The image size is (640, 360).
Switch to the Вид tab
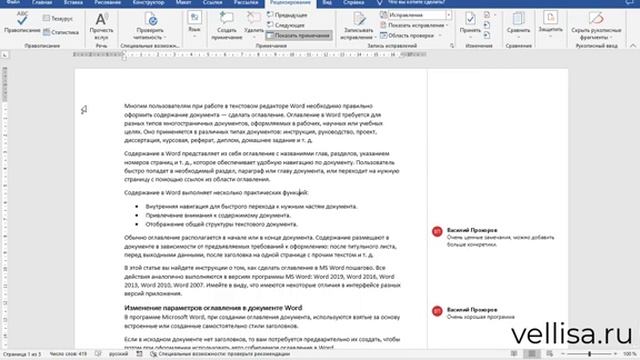pos(327,2)
